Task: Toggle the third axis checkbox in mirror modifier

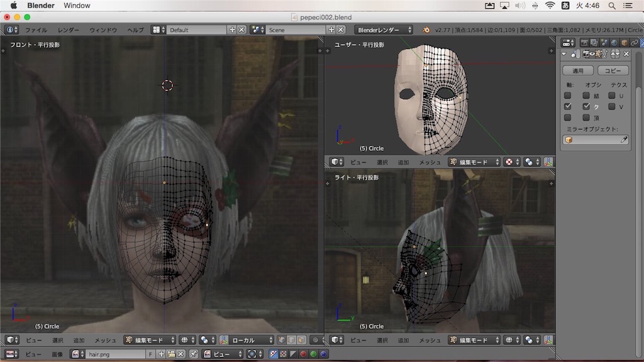Action: click(x=568, y=118)
